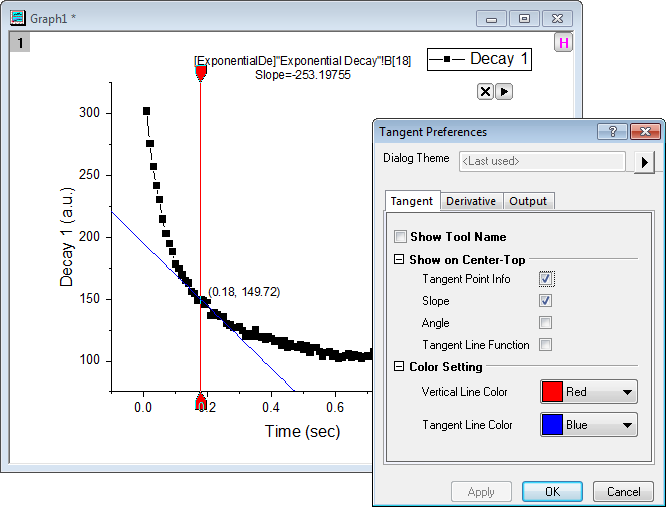Click the tangent gadget close X icon
The image size is (666, 507).
click(485, 91)
